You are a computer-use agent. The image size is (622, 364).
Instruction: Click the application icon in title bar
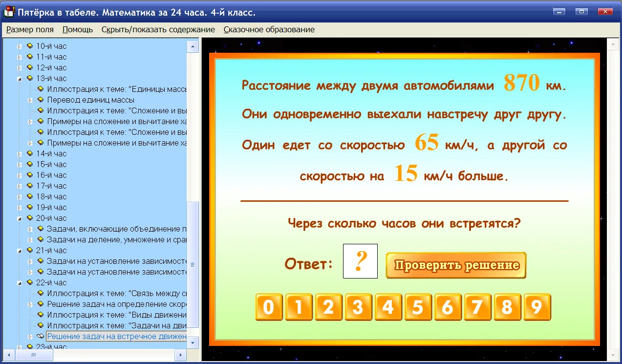coord(9,12)
